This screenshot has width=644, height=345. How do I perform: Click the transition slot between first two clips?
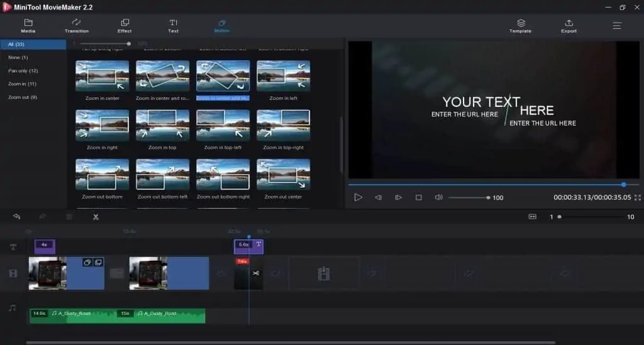116,273
